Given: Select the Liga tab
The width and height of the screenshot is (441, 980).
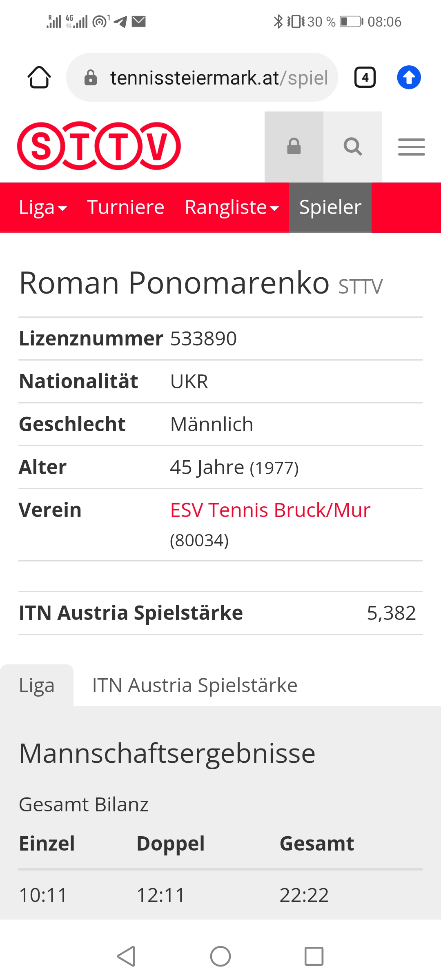Looking at the screenshot, I should pos(37,685).
